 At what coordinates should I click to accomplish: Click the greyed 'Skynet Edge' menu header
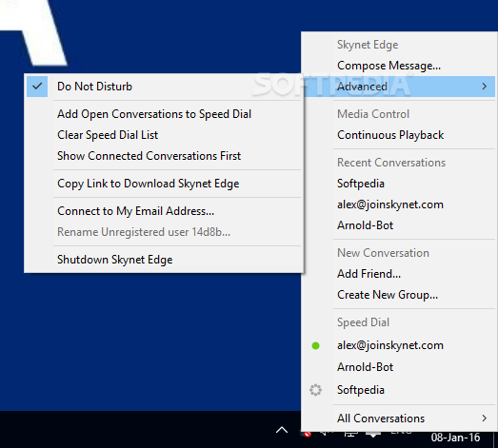(x=368, y=45)
